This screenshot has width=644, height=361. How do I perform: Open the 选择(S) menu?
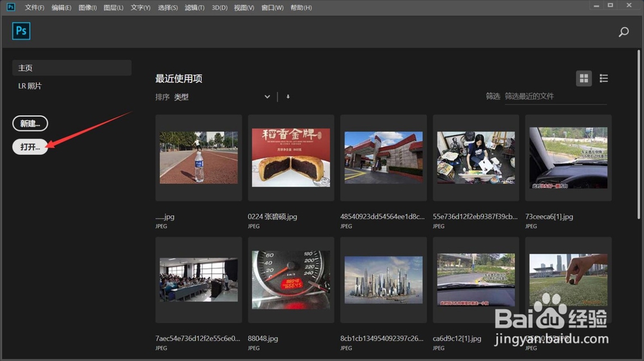coord(168,7)
